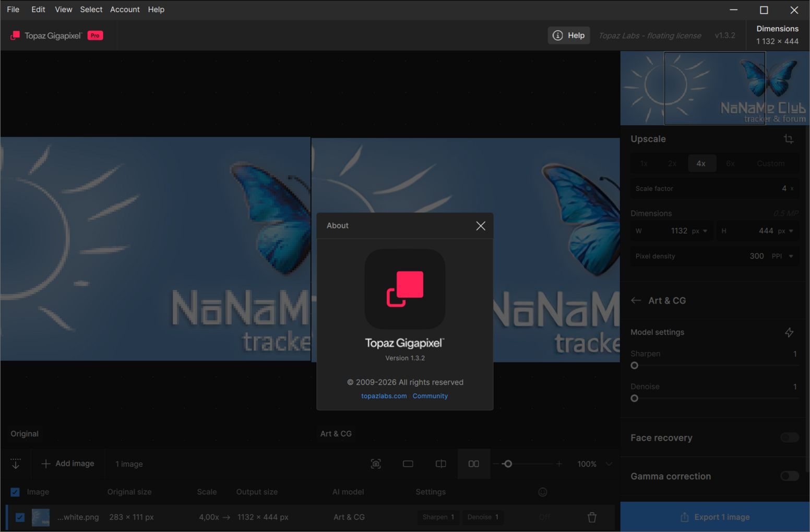This screenshot has width=810, height=532.
Task: Select the single view icon
Action: pyautogui.click(x=408, y=464)
